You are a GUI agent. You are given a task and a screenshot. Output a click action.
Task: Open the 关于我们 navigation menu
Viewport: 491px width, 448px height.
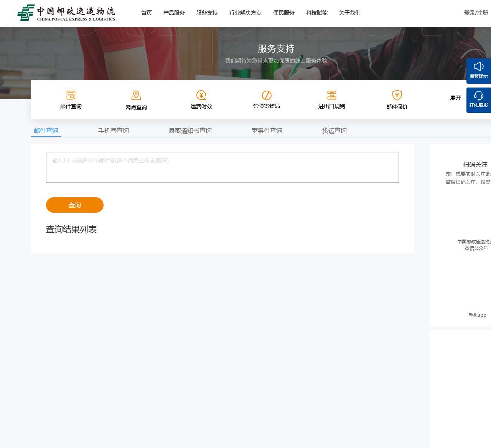(x=350, y=13)
